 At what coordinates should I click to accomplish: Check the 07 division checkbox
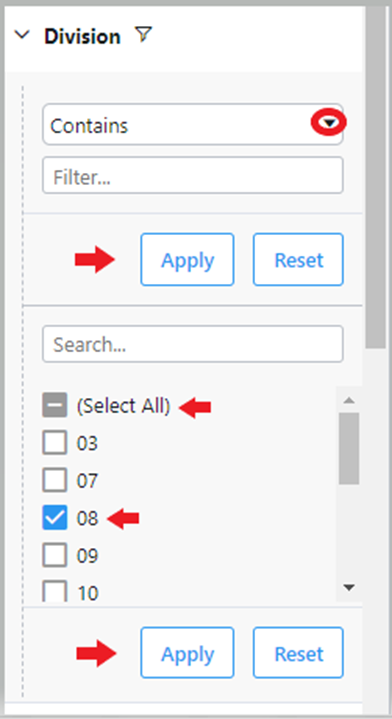pyautogui.click(x=55, y=480)
